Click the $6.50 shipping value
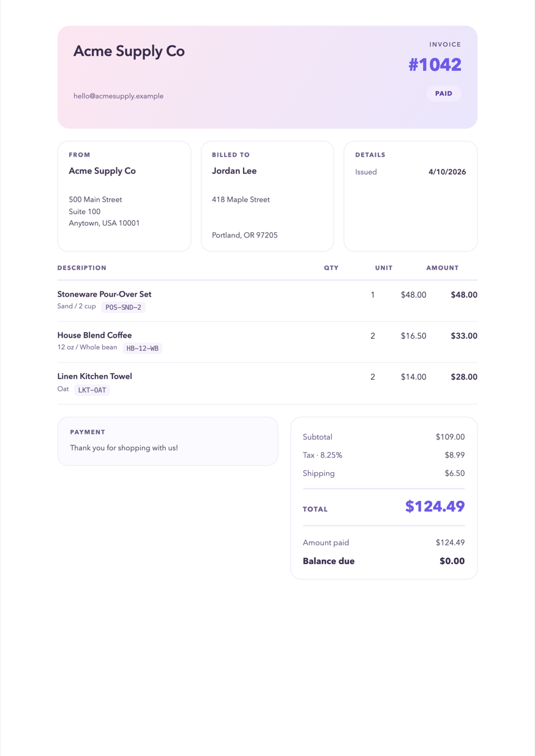535x756 pixels. (x=455, y=473)
